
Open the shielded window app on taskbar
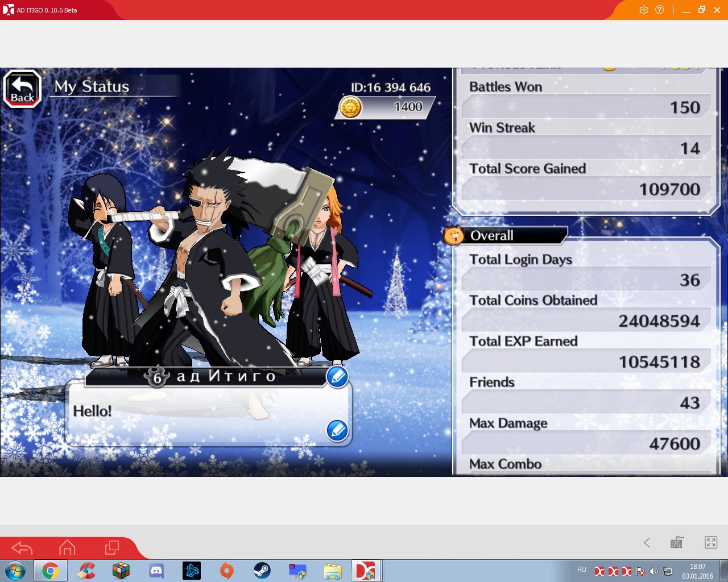tap(297, 571)
